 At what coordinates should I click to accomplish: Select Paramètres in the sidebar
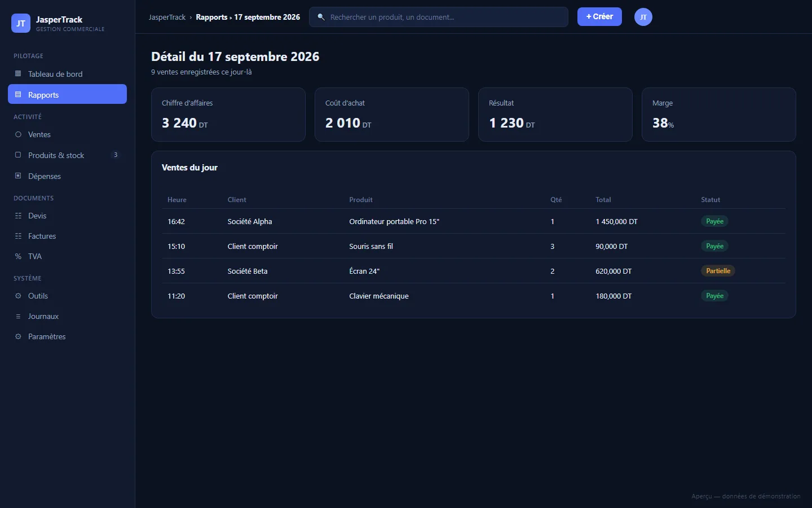point(67,336)
